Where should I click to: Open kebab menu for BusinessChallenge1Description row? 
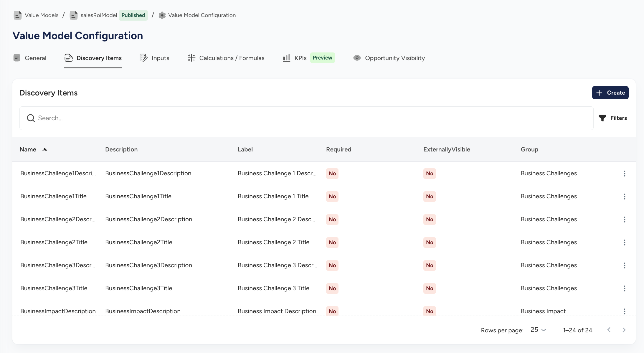(624, 174)
